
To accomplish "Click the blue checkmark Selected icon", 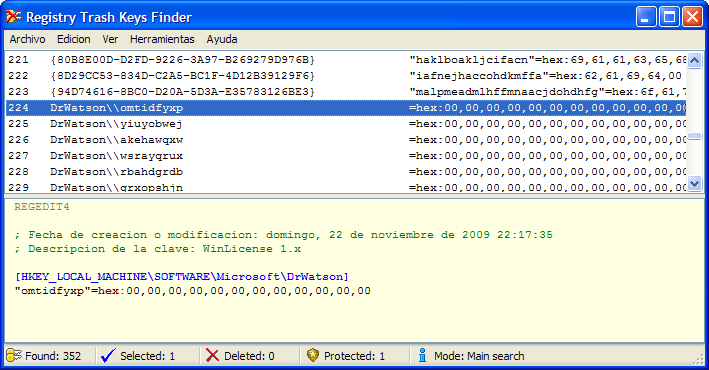I will (x=109, y=356).
